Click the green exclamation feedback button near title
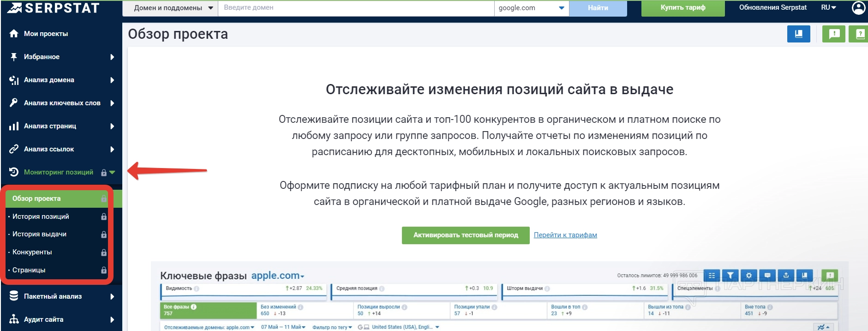 834,34
